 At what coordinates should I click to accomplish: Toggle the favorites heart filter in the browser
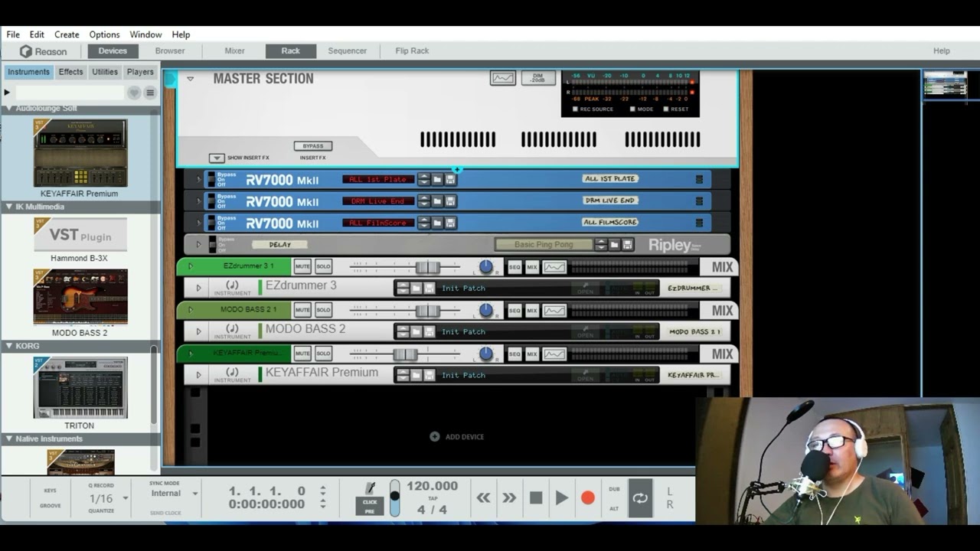134,93
